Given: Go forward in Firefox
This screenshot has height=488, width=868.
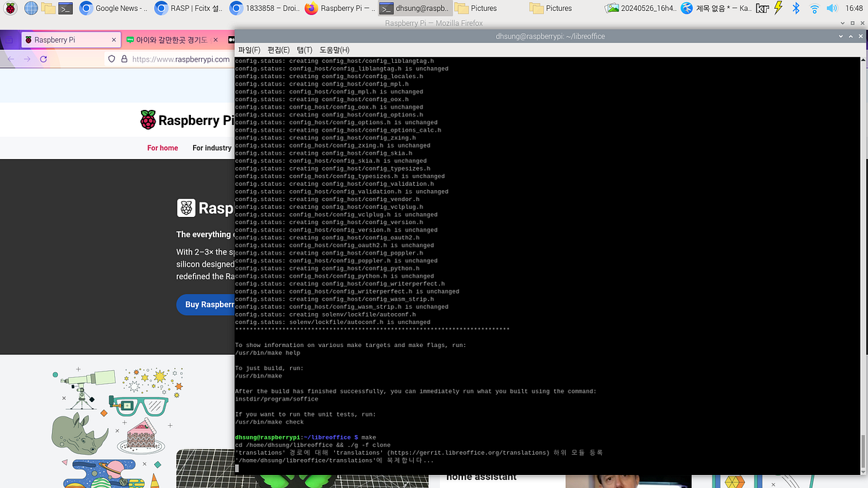Looking at the screenshot, I should point(27,59).
